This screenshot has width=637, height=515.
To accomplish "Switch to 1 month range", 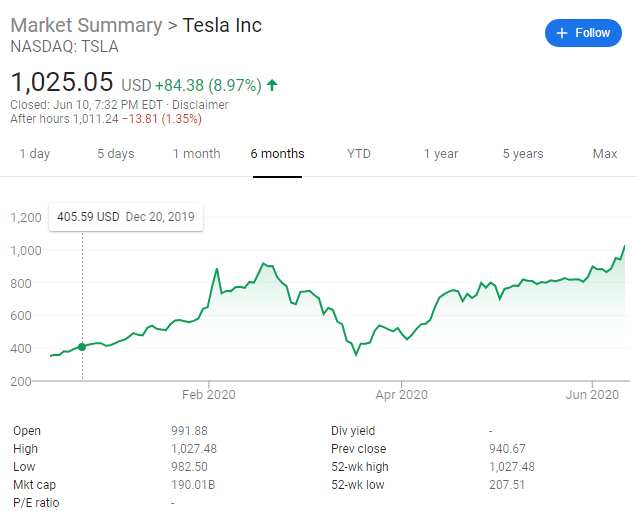I will point(196,154).
